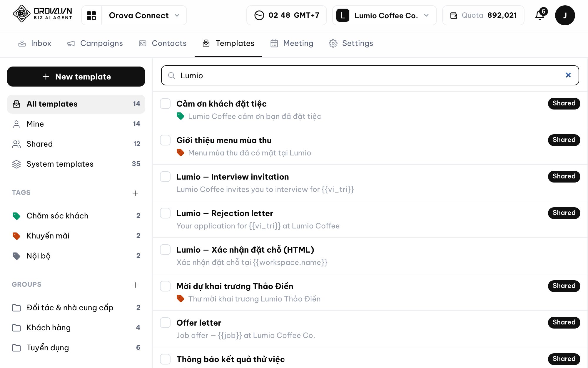Add a new tag with plus icon
This screenshot has height=368, width=588.
pos(135,193)
